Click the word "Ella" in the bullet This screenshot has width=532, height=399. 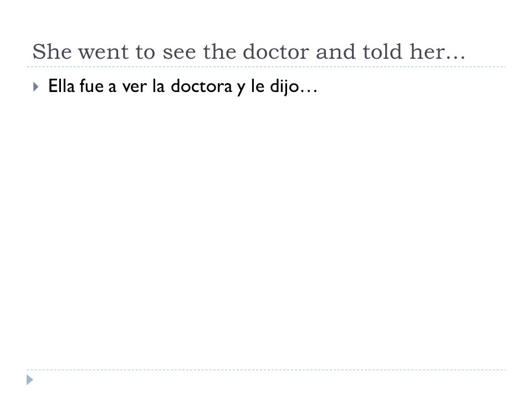point(62,86)
